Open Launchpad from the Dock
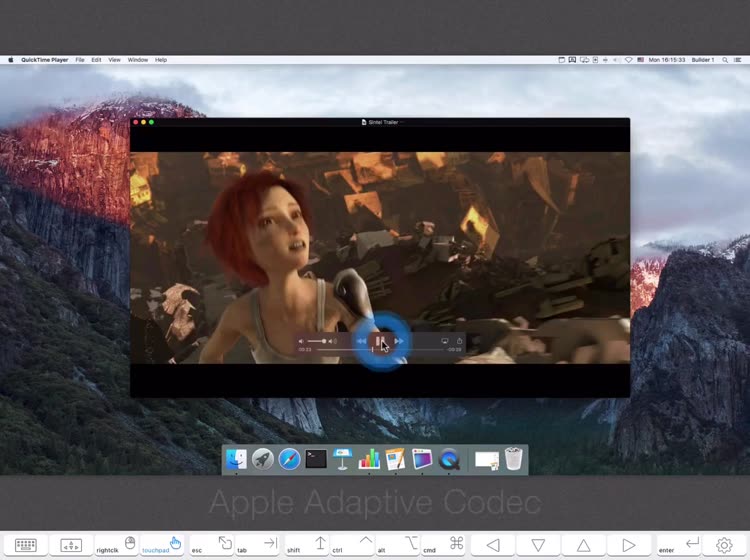The image size is (750, 560). (x=263, y=459)
